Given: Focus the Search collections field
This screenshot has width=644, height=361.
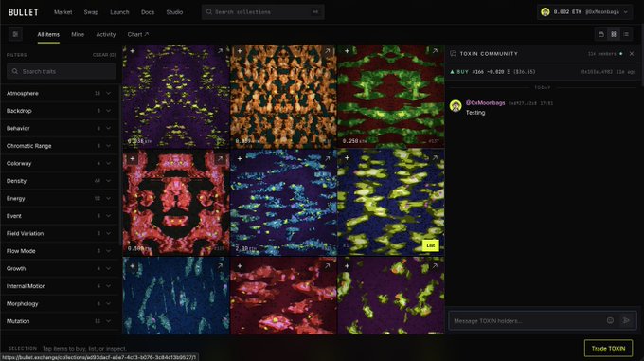Looking at the screenshot, I should (x=262, y=12).
